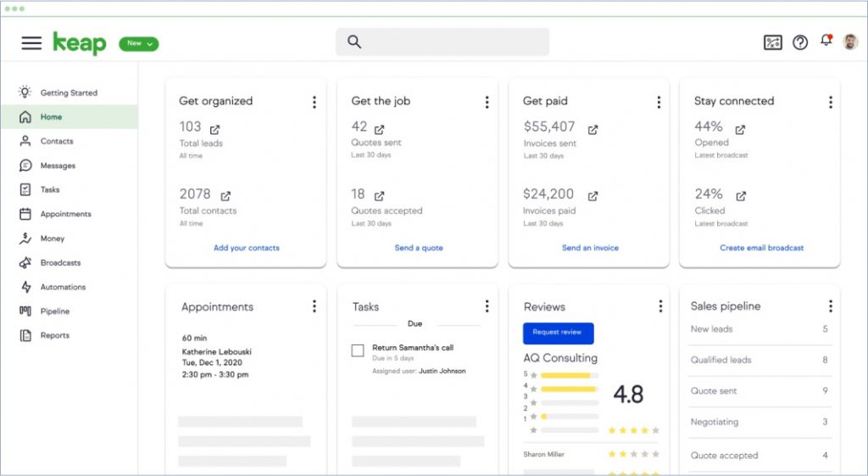Click the 4-star rating bar
The image size is (868, 476).
[569, 389]
